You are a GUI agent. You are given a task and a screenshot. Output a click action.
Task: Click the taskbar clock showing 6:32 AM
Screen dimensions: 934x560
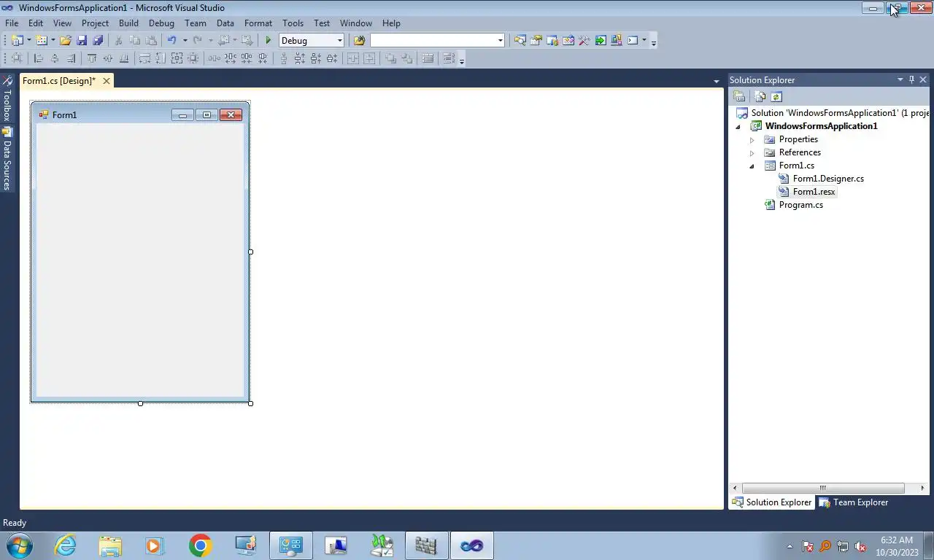896,545
